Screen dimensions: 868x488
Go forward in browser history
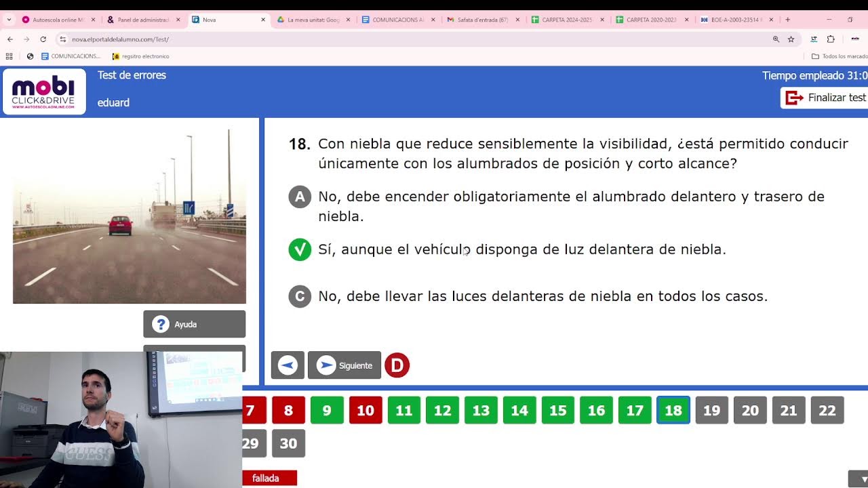[26, 39]
